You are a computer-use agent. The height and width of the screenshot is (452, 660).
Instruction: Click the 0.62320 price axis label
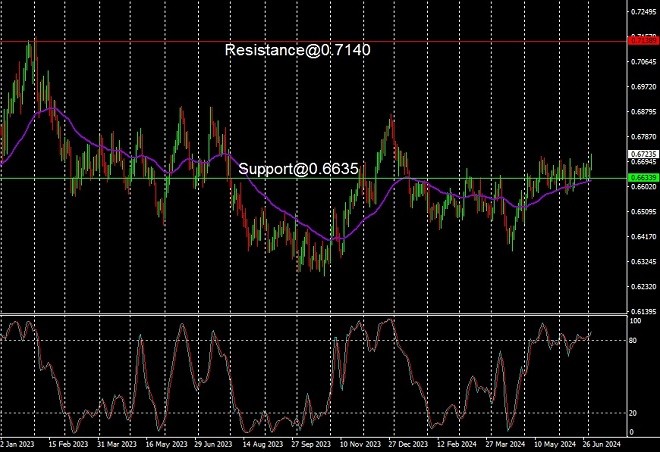click(644, 287)
